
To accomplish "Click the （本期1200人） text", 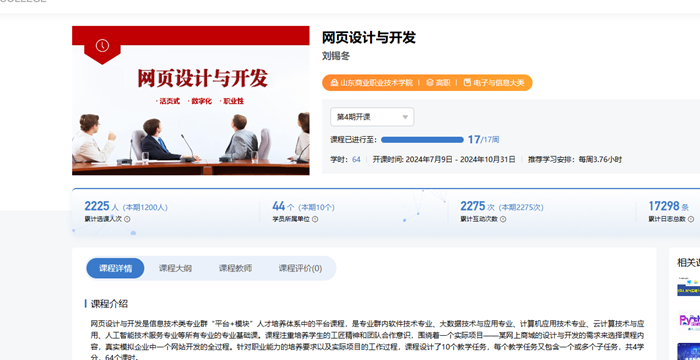I will point(145,208).
